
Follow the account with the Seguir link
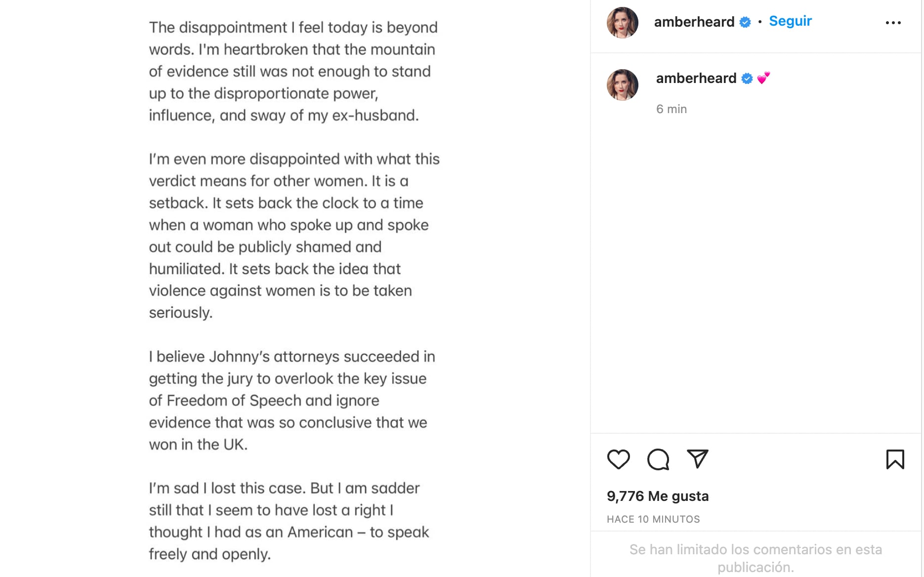pos(790,21)
